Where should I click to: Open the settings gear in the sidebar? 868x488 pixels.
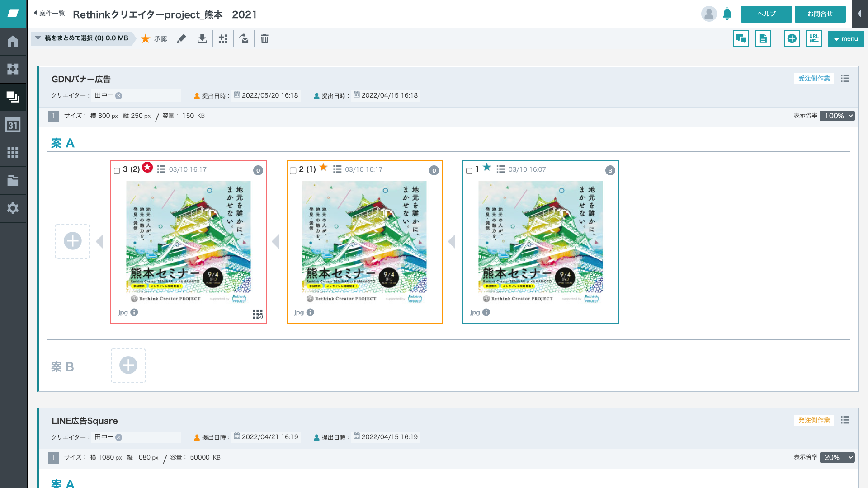(13, 208)
